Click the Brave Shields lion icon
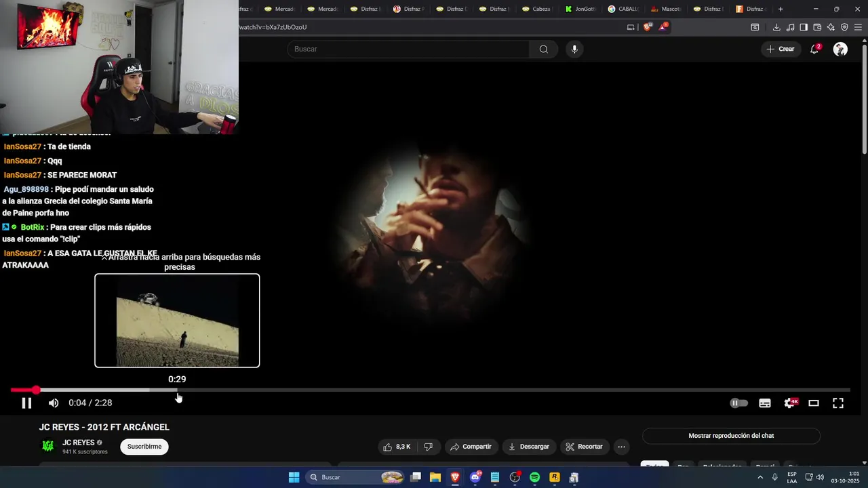The width and height of the screenshot is (868, 488). tap(648, 27)
